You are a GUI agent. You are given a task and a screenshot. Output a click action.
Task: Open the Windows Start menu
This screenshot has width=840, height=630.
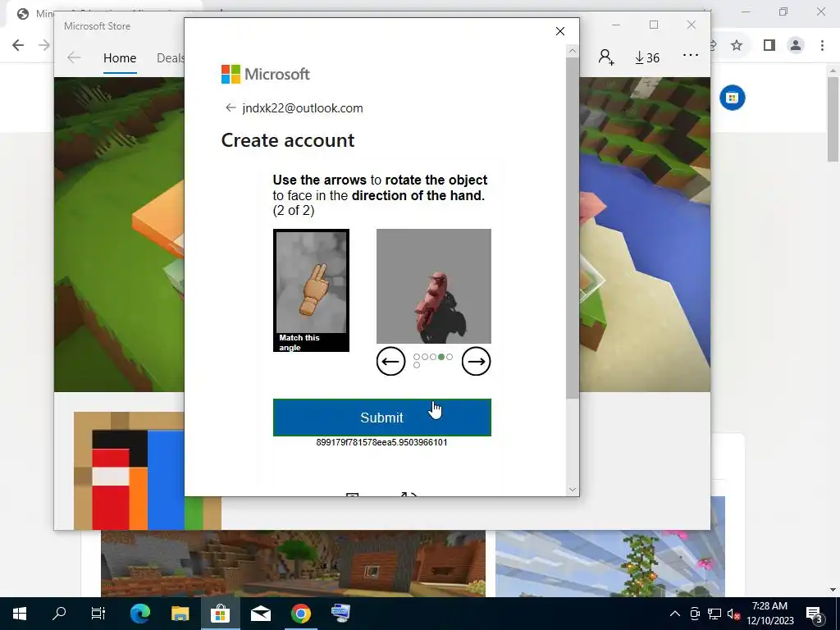coord(20,614)
